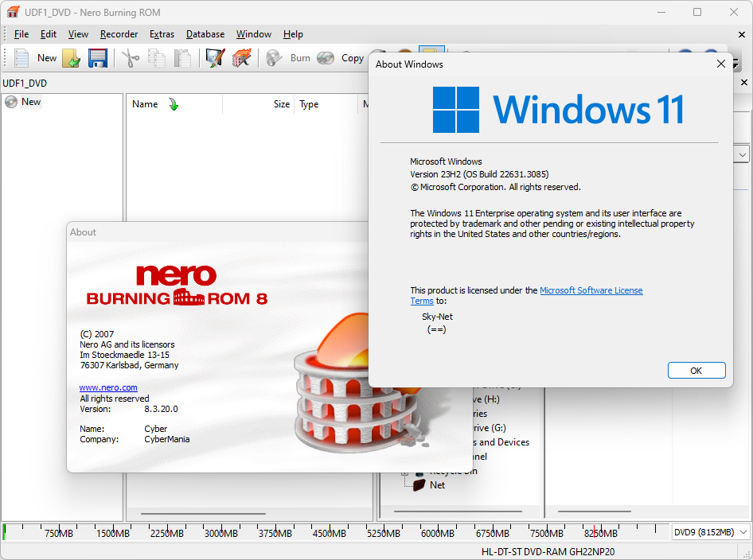Click the Net icon in the file browser tree
Viewport: 753px width, 560px height.
click(x=419, y=484)
